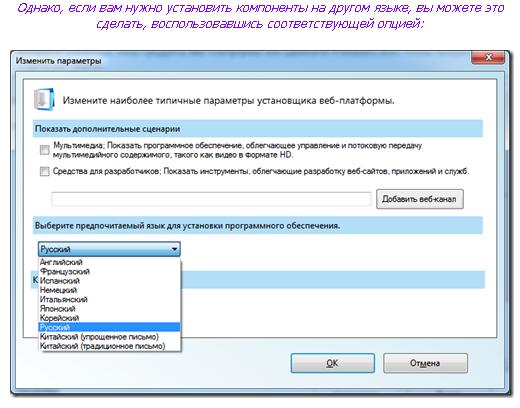Pick Японский in the dropdown list
Image resolution: width=520 pixels, height=408 pixels.
tap(110, 309)
